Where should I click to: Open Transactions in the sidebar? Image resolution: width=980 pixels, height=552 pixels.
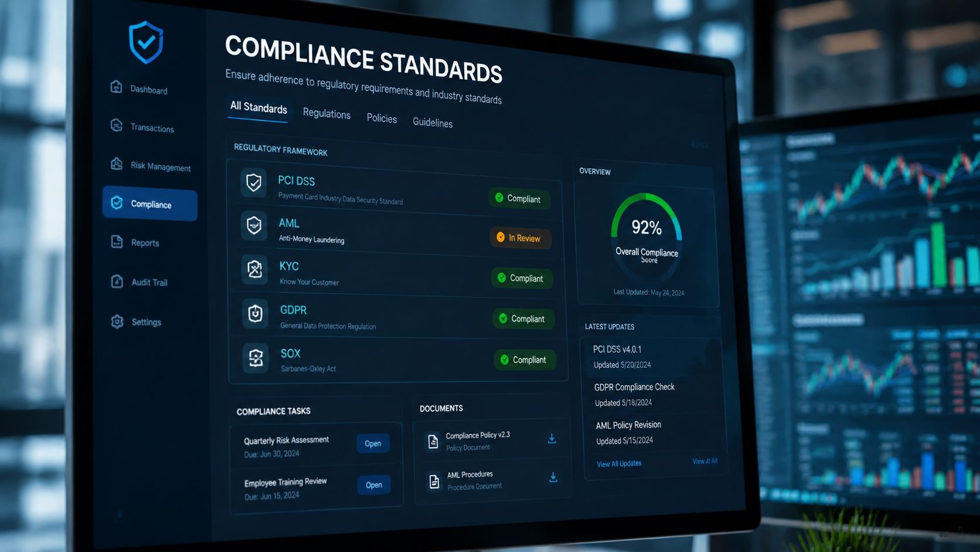coord(152,128)
